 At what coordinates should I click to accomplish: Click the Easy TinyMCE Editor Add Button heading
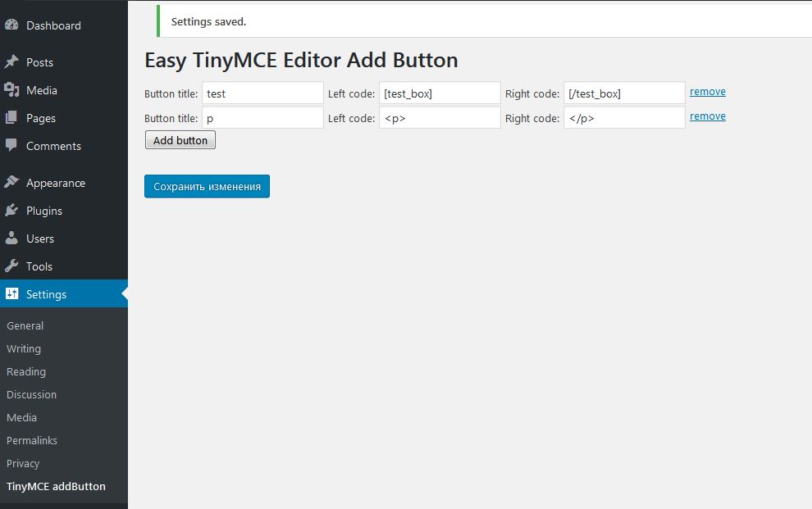coord(301,61)
